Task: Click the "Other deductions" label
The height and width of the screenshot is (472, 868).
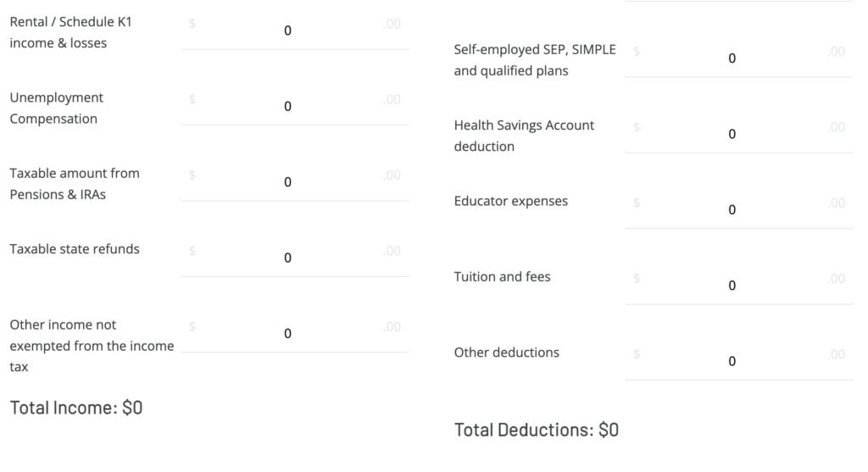Action: [507, 353]
